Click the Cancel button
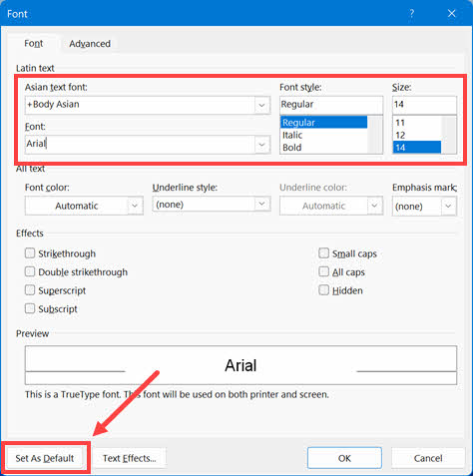 click(x=428, y=458)
